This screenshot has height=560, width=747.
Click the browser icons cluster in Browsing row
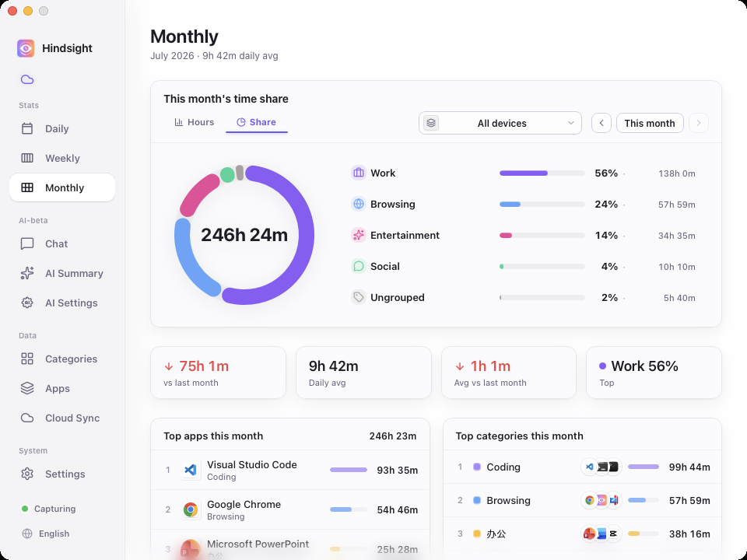click(601, 500)
